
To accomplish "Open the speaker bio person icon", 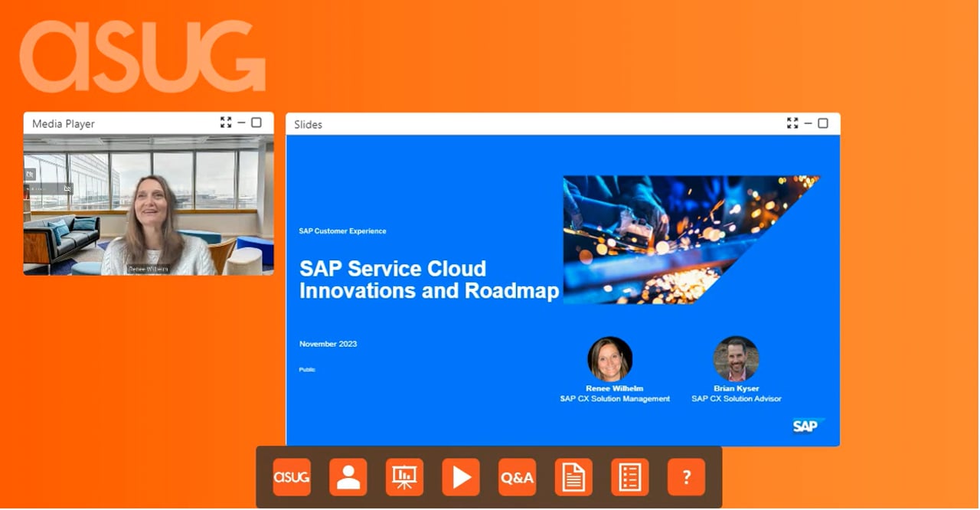I will click(348, 477).
